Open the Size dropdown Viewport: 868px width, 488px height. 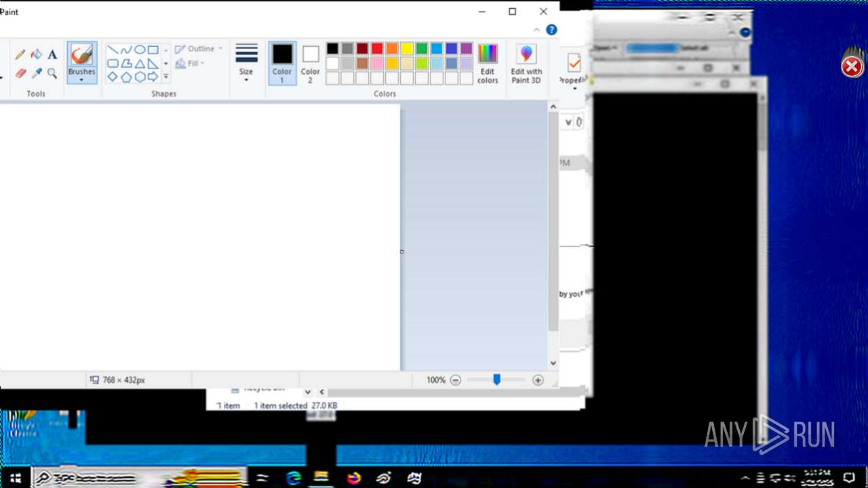tap(246, 64)
